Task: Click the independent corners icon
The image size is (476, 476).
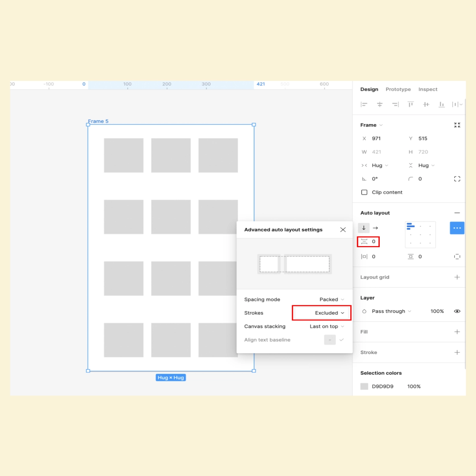Action: 457,179
